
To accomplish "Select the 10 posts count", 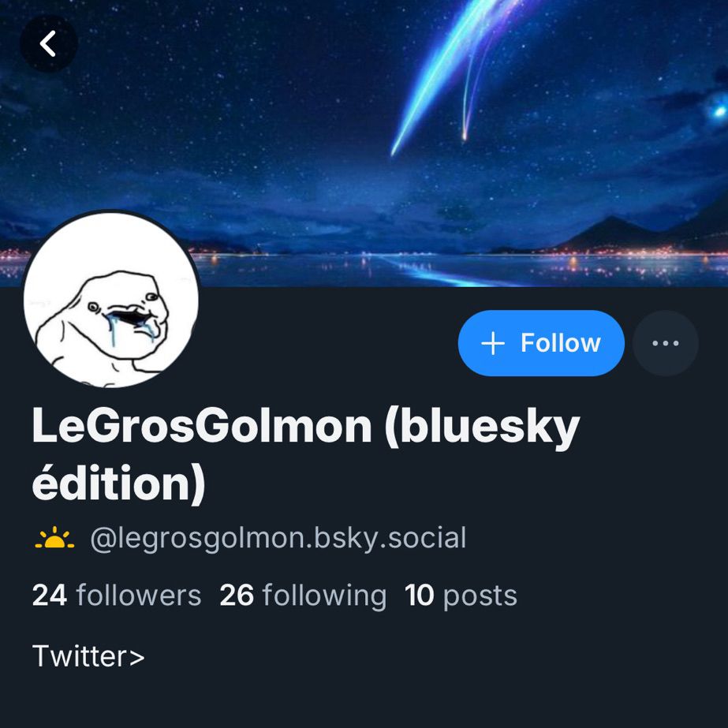I will pos(461,595).
